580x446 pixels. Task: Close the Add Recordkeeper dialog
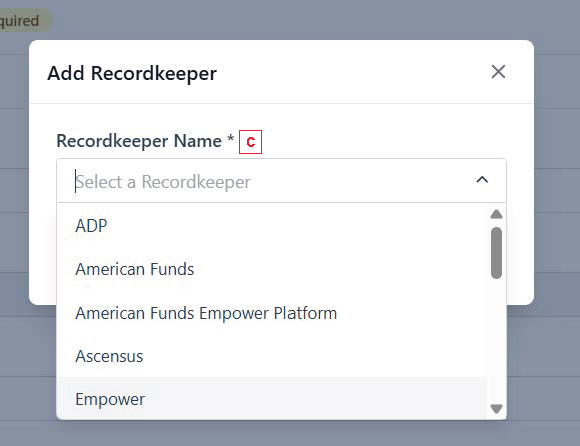[498, 72]
